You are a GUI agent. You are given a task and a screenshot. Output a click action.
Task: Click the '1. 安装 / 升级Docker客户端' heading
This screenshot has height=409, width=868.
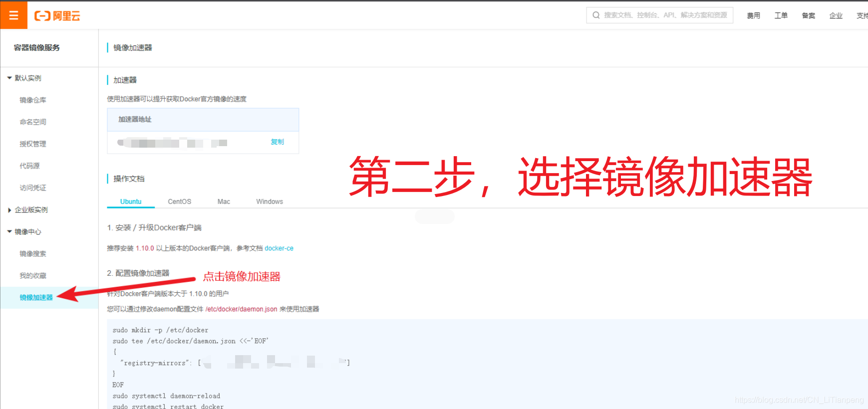(x=154, y=227)
